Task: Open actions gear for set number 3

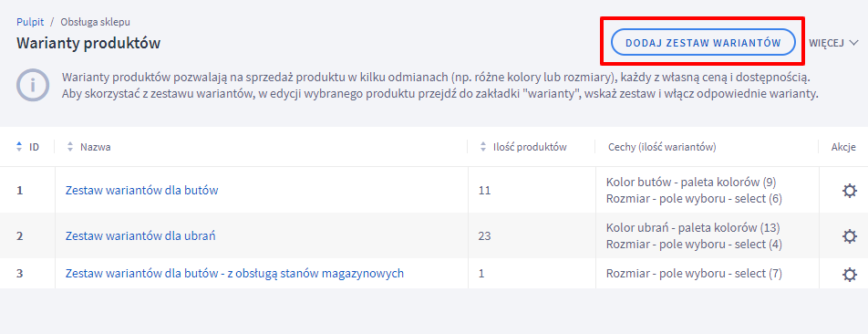Action: click(849, 274)
